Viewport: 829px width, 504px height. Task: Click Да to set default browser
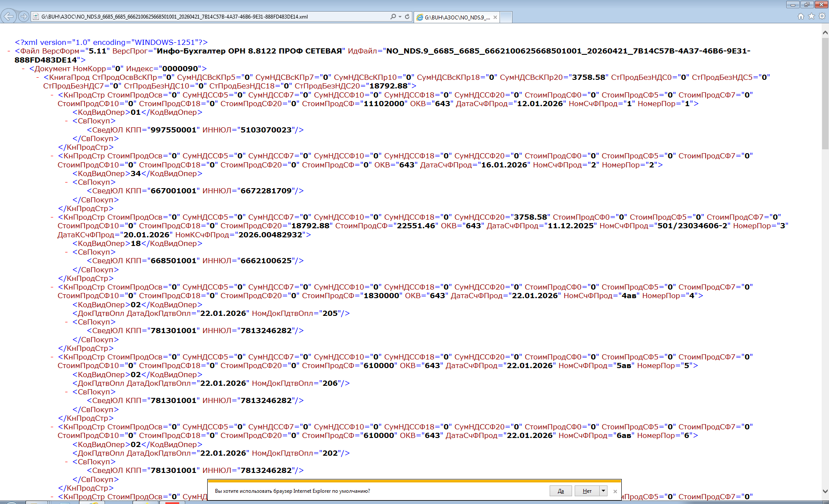click(560, 491)
